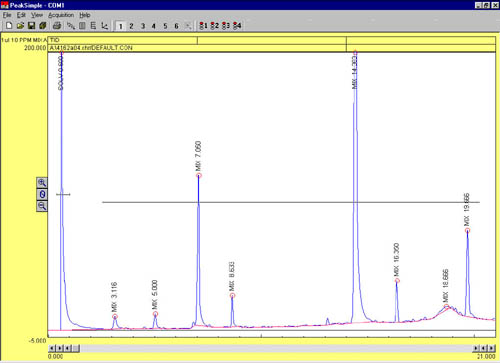Open the Acquisition menu
This screenshot has width=500, height=363.
click(61, 15)
